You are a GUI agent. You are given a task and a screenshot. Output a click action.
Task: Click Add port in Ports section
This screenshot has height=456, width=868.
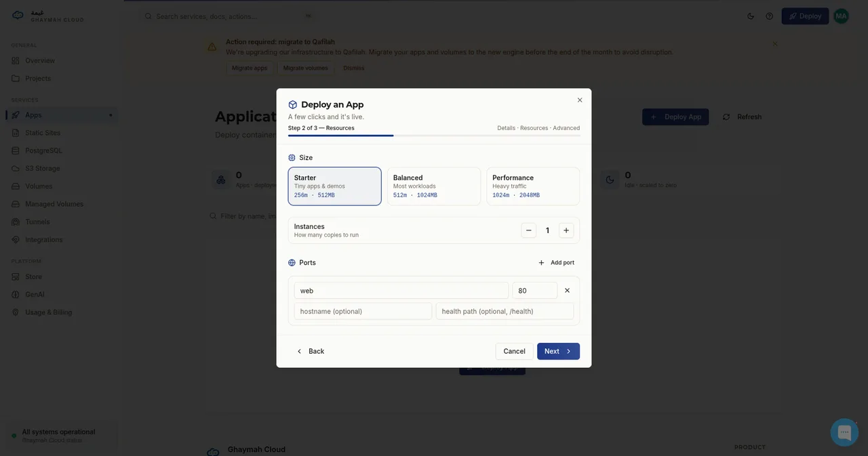pyautogui.click(x=556, y=263)
